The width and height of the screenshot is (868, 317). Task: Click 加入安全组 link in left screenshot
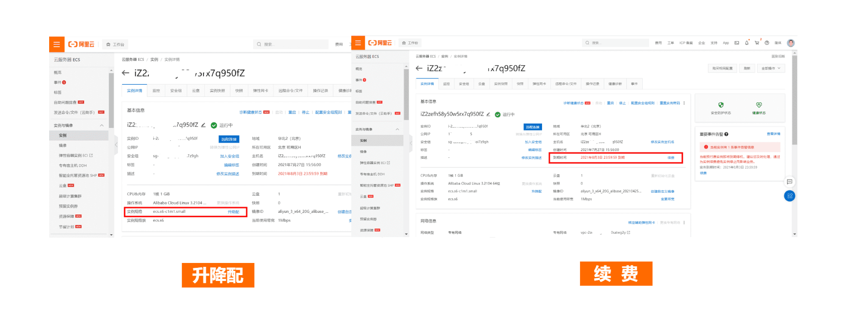point(230,156)
